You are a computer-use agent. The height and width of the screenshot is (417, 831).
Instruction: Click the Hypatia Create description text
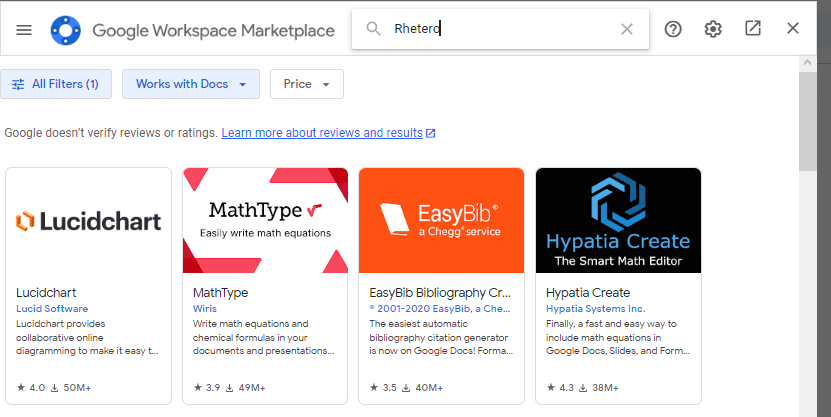tap(618, 337)
